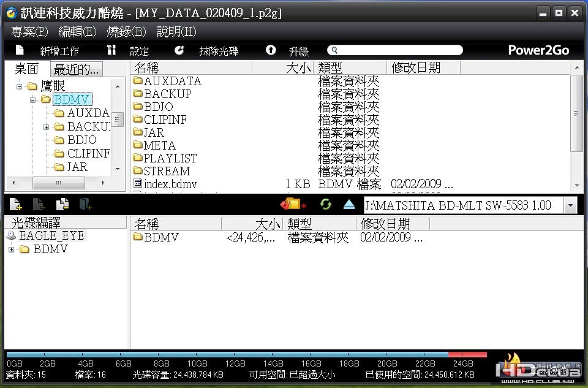Click folder tree scroll down arrow
The width and height of the screenshot is (588, 388).
(118, 169)
